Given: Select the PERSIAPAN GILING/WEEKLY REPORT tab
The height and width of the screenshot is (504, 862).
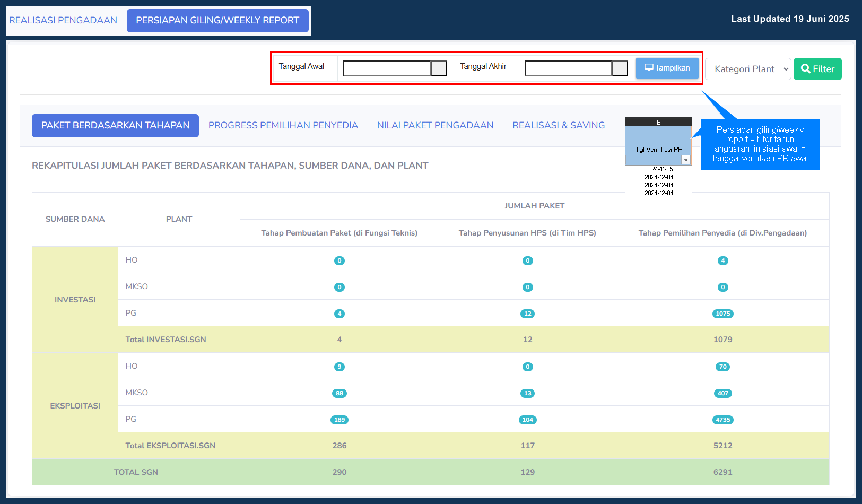Looking at the screenshot, I should pyautogui.click(x=217, y=20).
